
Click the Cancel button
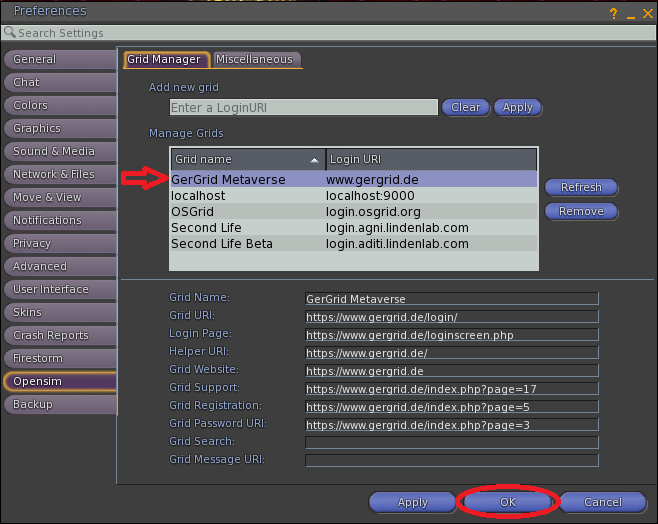click(603, 502)
